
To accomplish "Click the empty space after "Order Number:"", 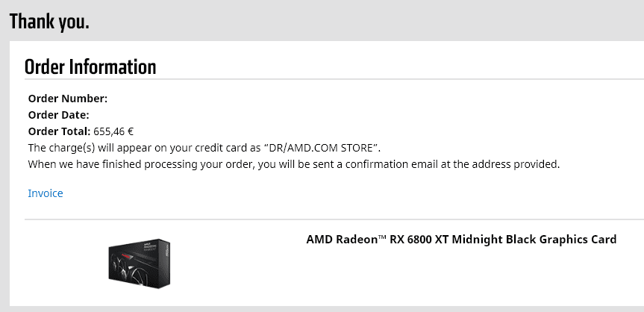I will (x=187, y=99).
